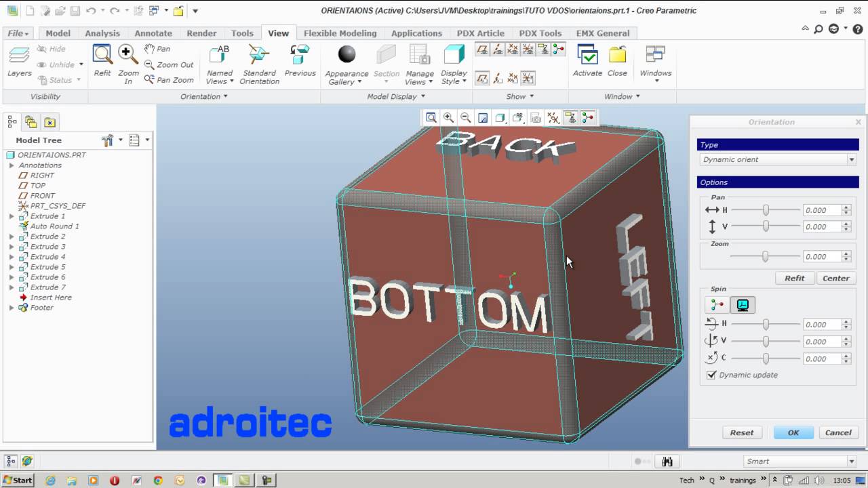Click the Center button under Zoom
The height and width of the screenshot is (488, 868).
(x=836, y=278)
